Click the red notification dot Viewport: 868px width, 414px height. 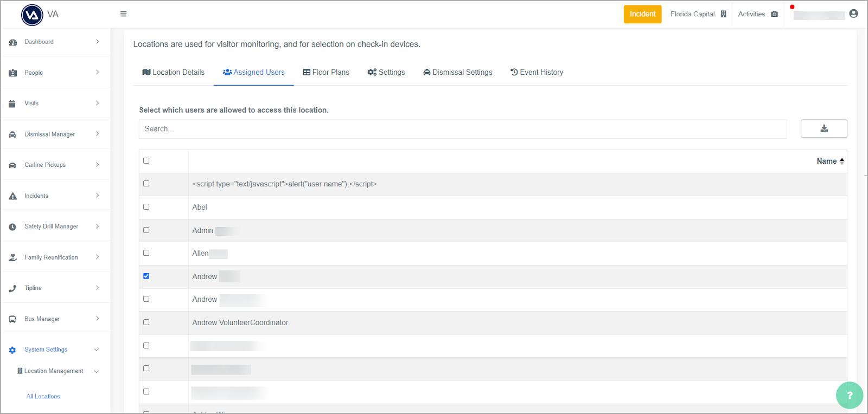[x=792, y=7]
